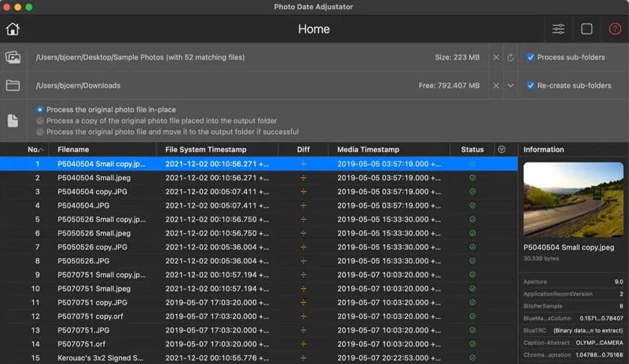Image resolution: width=629 pixels, height=364 pixels.
Task: Click the square window mode icon
Action: pos(587,29)
